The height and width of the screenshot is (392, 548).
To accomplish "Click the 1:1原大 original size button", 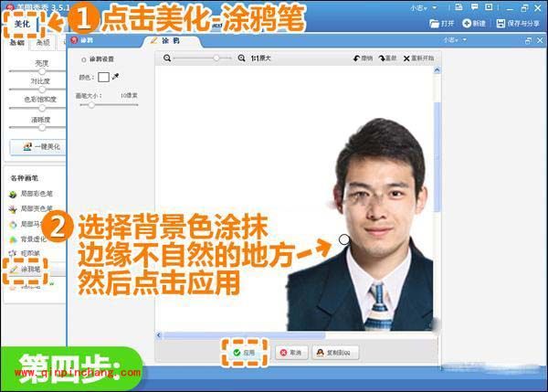I will [260, 58].
